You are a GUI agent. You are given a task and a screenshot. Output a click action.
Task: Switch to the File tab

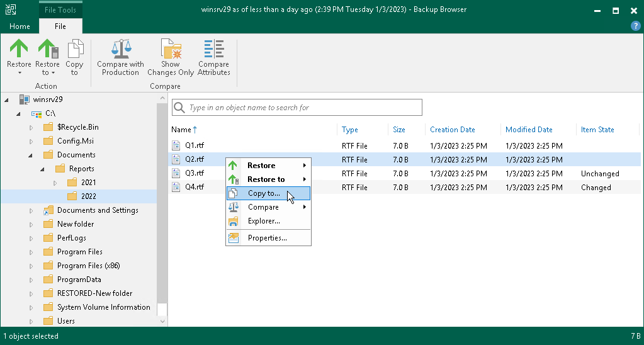(x=60, y=26)
